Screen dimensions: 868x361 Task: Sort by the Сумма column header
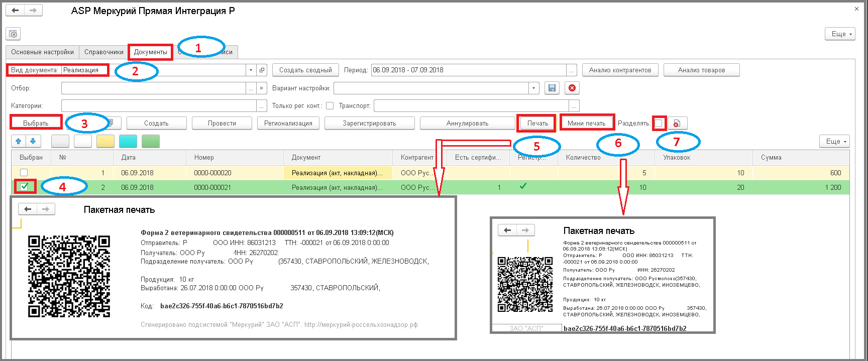tap(801, 158)
